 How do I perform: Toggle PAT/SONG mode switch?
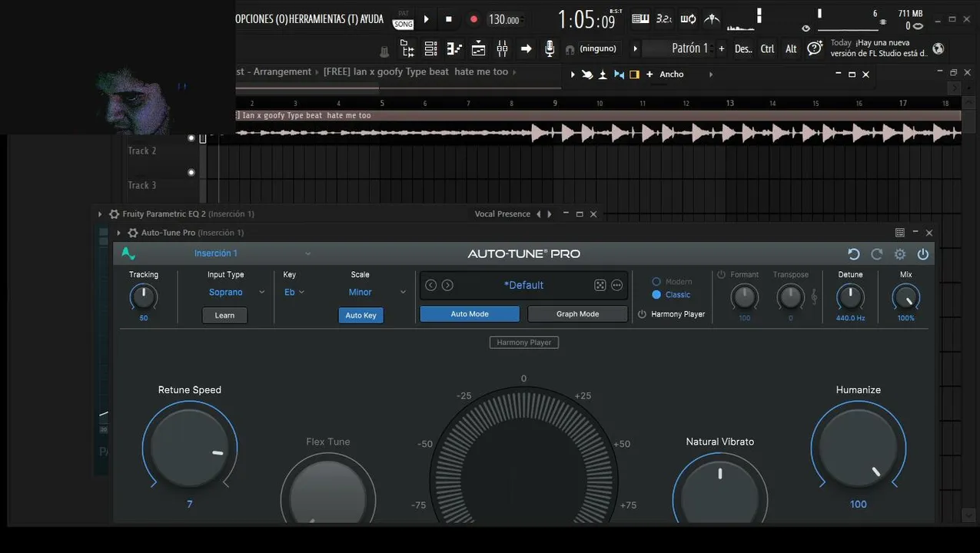click(404, 19)
